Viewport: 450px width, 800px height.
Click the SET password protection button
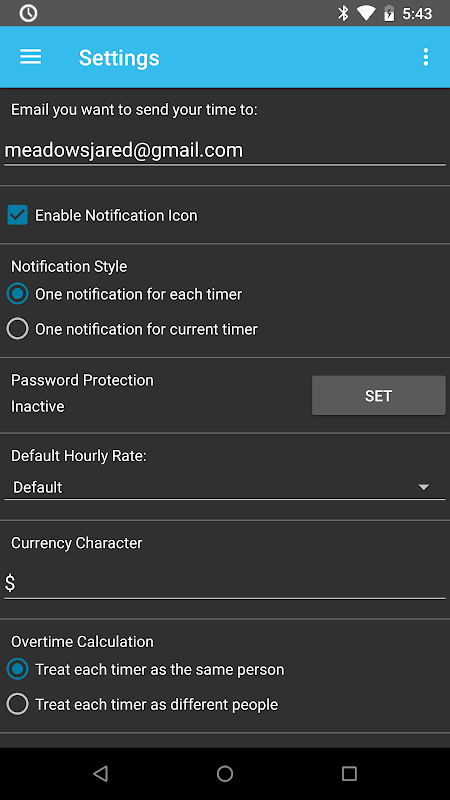click(x=379, y=396)
